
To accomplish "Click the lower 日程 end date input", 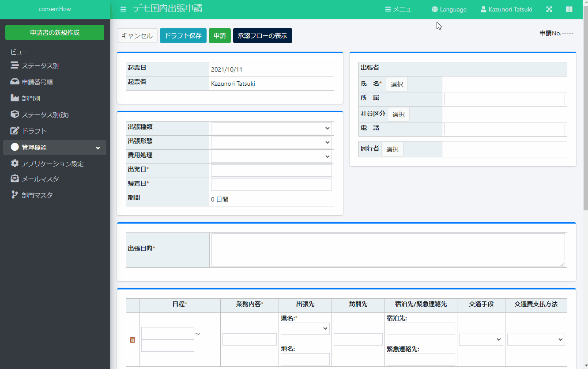I will (168, 346).
